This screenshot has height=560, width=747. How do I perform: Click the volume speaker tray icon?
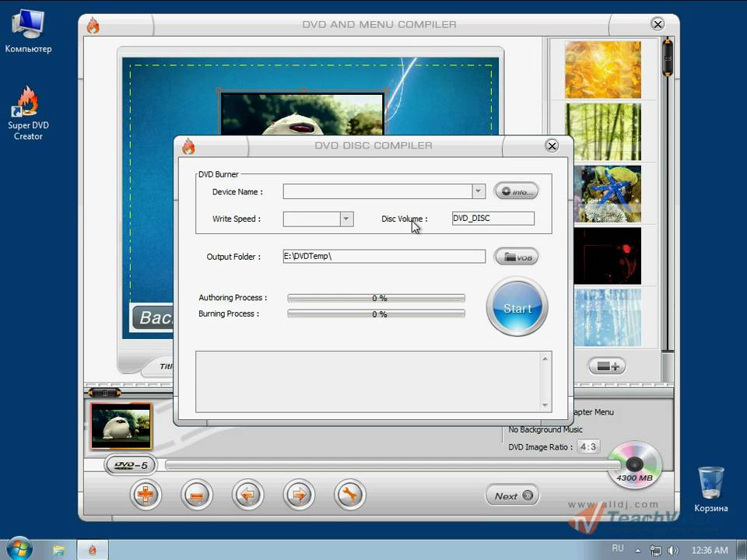click(x=673, y=551)
